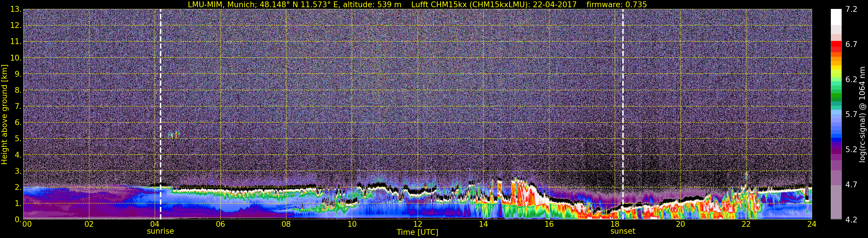868x238 pixels.
Task: Click the y-axis tick label '9.'
Action: pyautogui.click(x=18, y=74)
